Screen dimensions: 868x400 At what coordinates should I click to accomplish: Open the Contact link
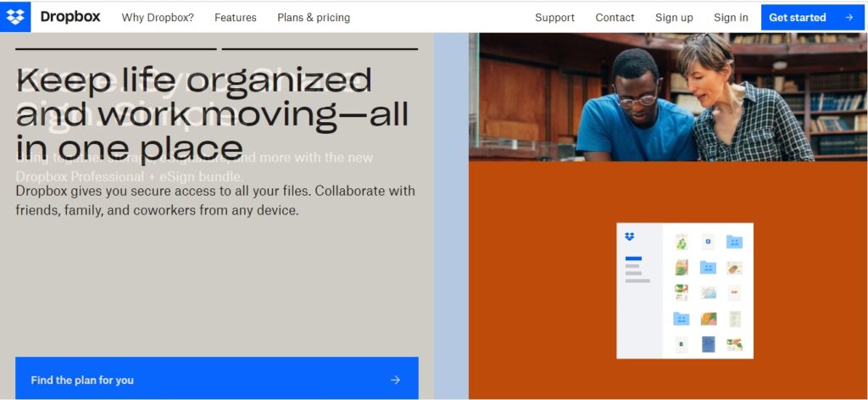pyautogui.click(x=615, y=18)
